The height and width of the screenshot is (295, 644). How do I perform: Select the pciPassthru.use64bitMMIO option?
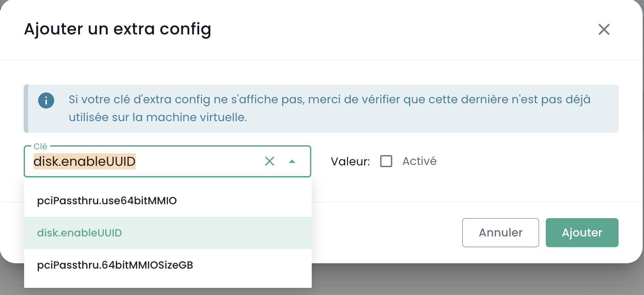(x=107, y=201)
